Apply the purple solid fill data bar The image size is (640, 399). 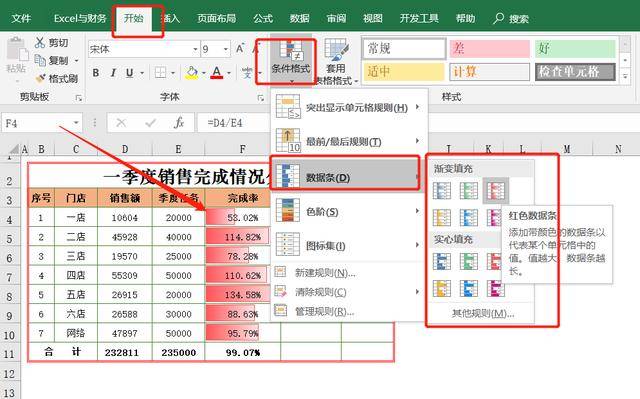[495, 288]
